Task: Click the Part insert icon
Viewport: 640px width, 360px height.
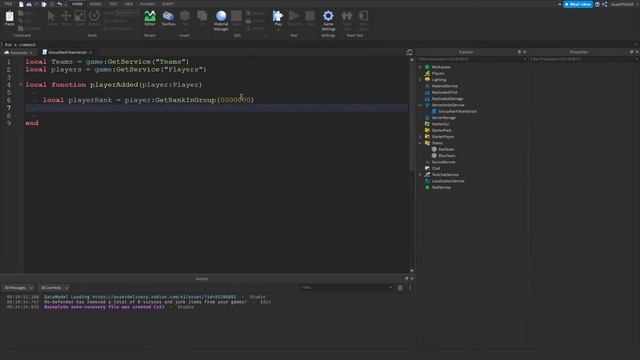Action: click(x=185, y=18)
